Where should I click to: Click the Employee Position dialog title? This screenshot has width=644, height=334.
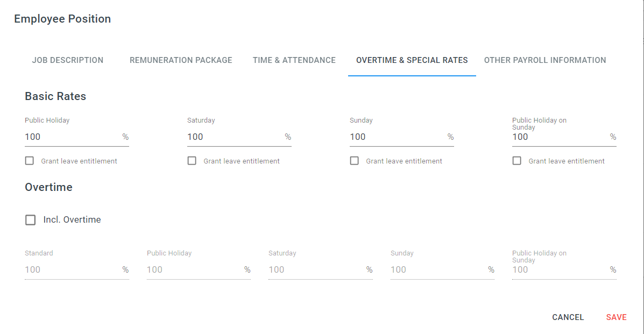point(62,19)
